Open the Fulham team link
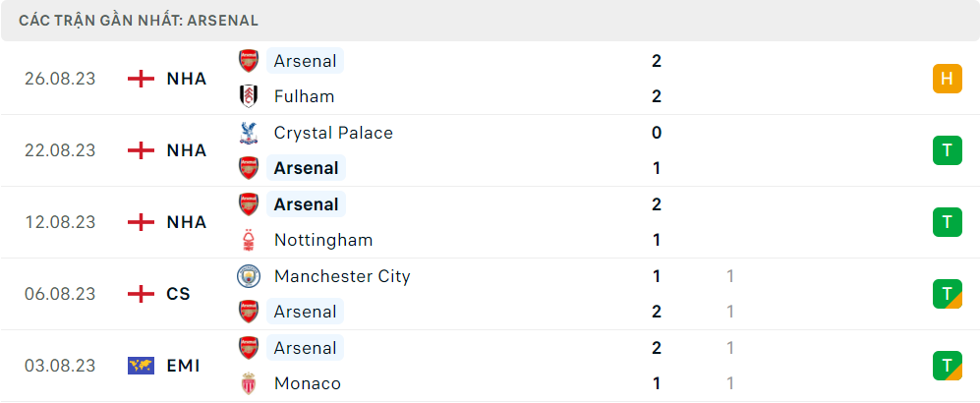Screen dimensions: 980x403 point(304,97)
